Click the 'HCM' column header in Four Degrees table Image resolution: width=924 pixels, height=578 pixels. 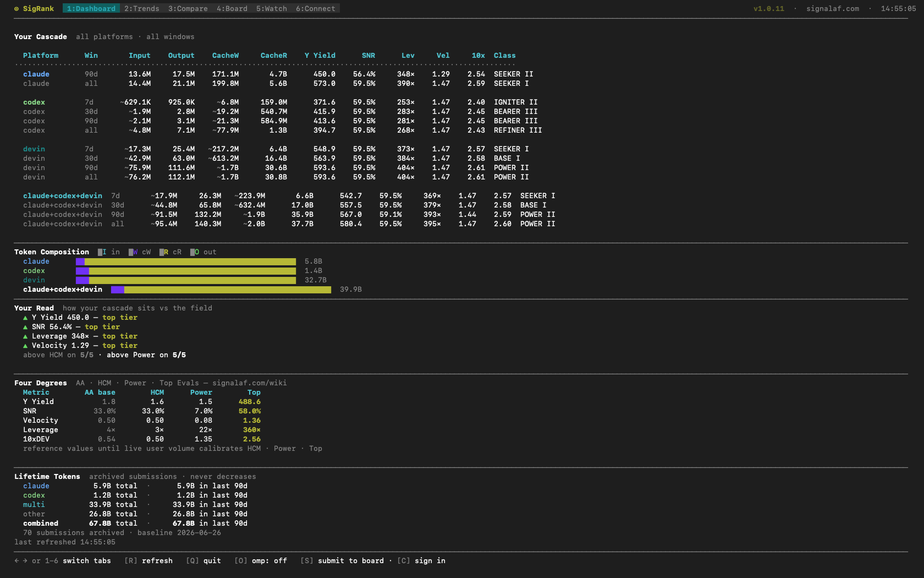pyautogui.click(x=157, y=392)
